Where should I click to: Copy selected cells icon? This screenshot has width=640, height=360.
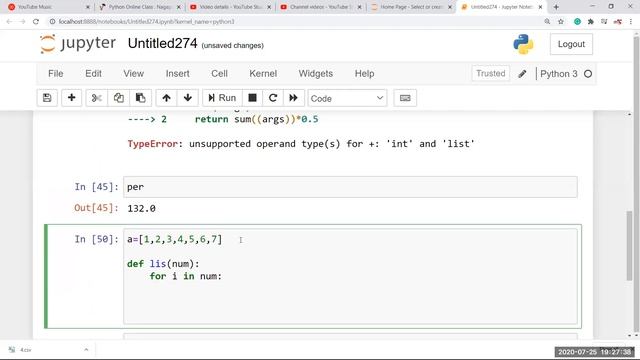coord(118,98)
